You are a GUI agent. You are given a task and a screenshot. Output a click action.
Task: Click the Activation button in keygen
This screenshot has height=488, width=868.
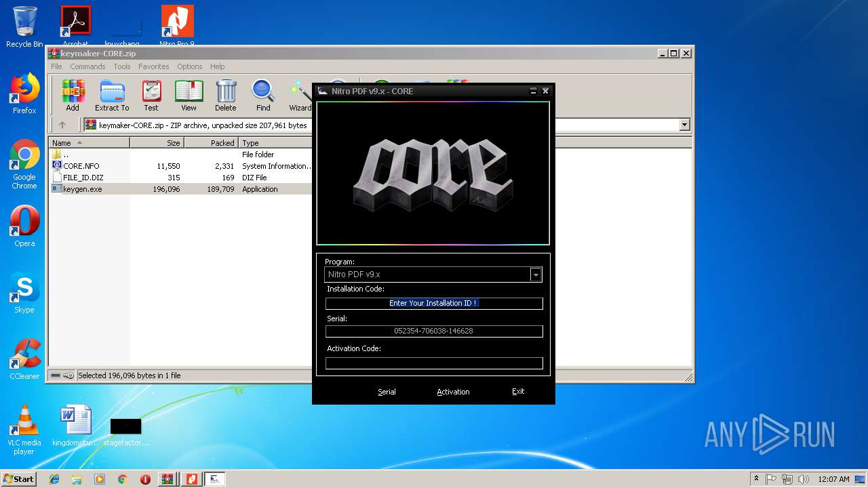[453, 392]
